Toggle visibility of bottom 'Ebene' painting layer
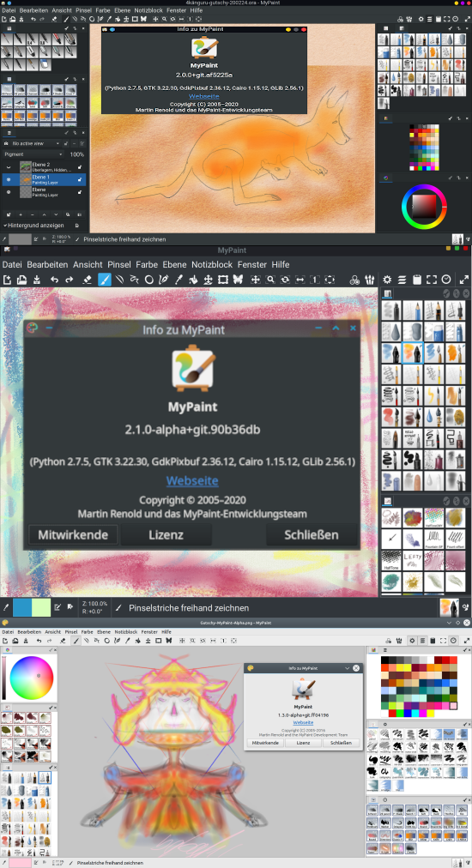The height and width of the screenshot is (868, 472). click(9, 192)
